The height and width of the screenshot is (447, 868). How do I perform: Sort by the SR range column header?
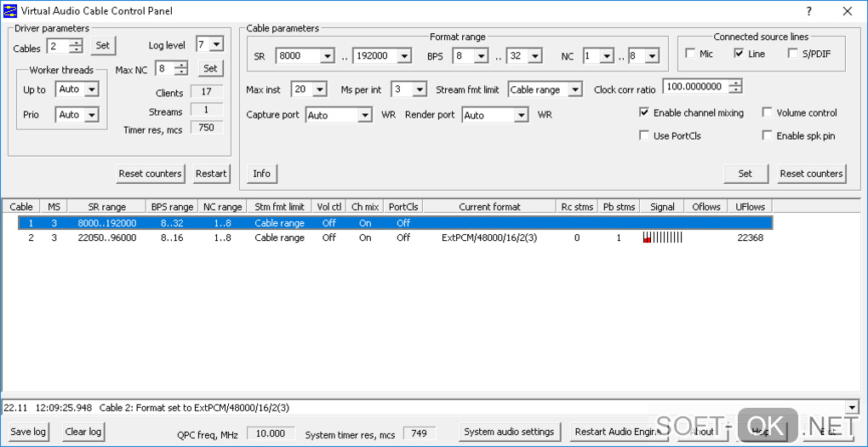click(107, 207)
